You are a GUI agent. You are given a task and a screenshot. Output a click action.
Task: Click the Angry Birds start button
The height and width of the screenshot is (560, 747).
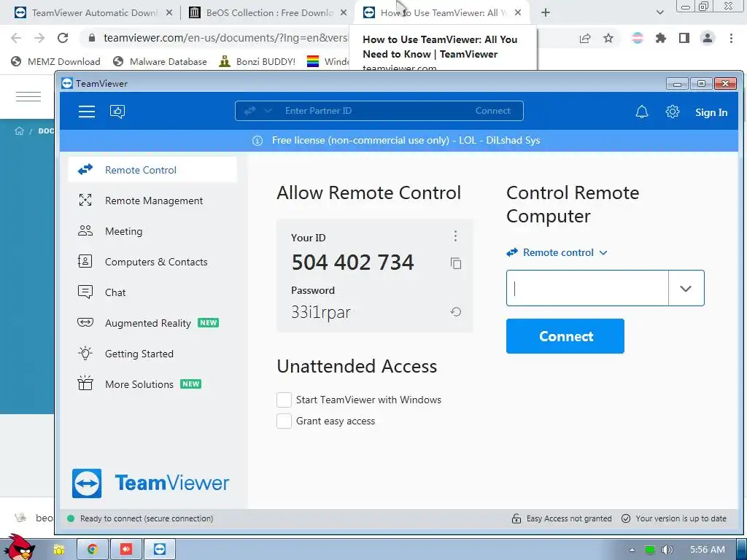[19, 547]
